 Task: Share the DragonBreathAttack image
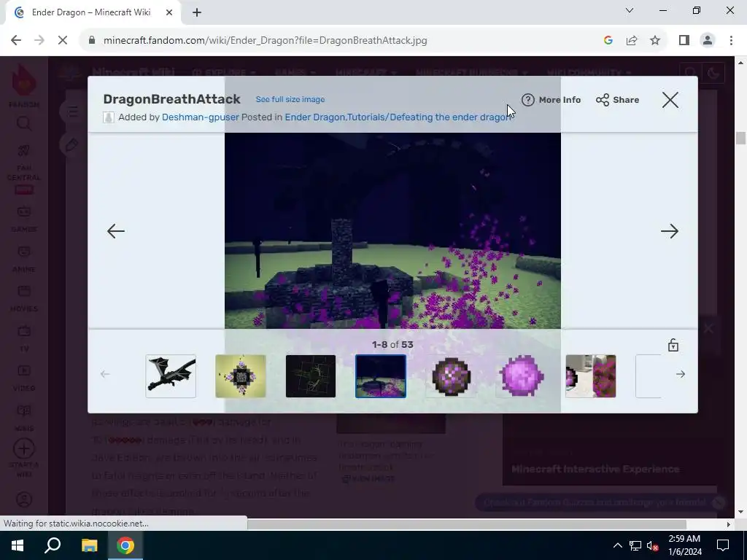click(617, 100)
